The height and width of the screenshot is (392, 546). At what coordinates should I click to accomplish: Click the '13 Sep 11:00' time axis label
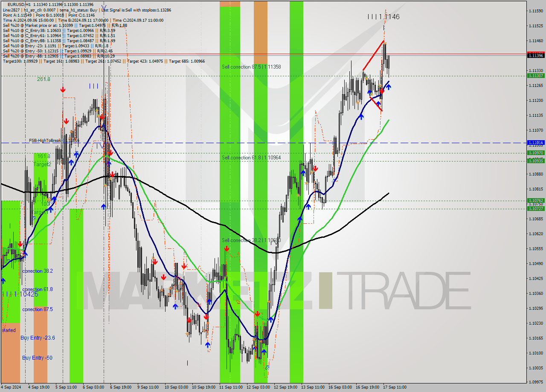pos(313,387)
